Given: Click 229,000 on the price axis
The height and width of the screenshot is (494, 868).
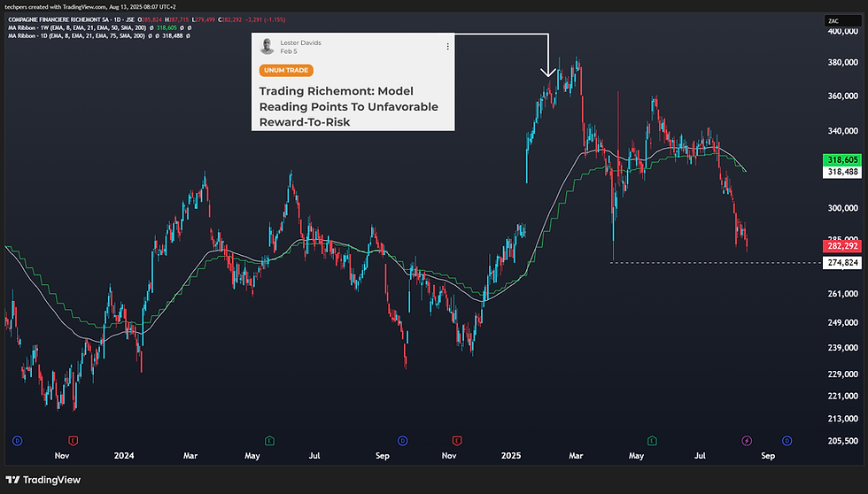Looking at the screenshot, I should 842,374.
